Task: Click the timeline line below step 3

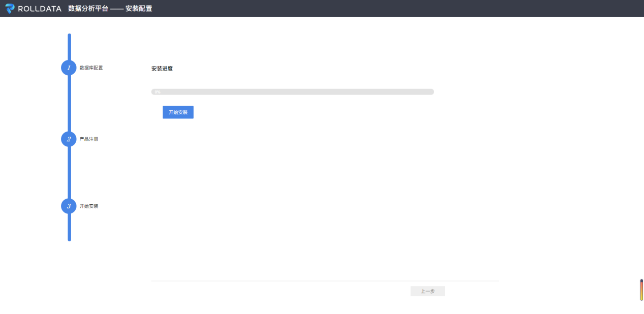Action: [x=69, y=228]
